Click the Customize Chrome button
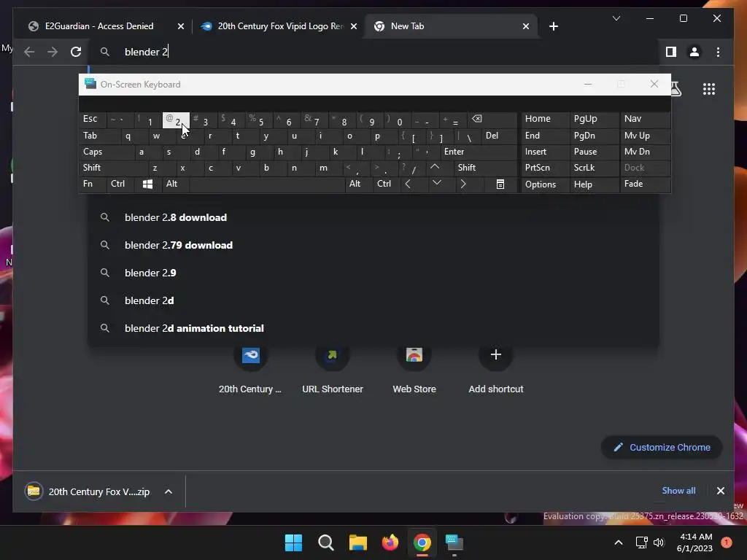The width and height of the screenshot is (747, 560). [662, 448]
